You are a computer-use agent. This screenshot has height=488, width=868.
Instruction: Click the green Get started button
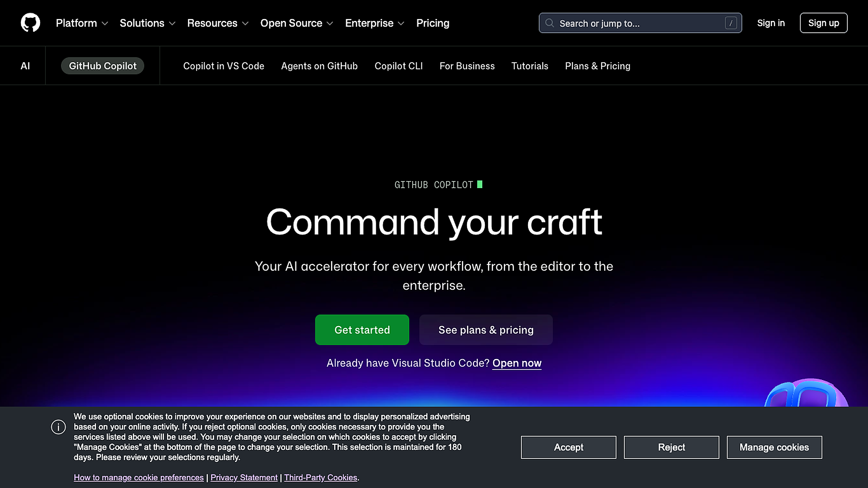pos(362,329)
